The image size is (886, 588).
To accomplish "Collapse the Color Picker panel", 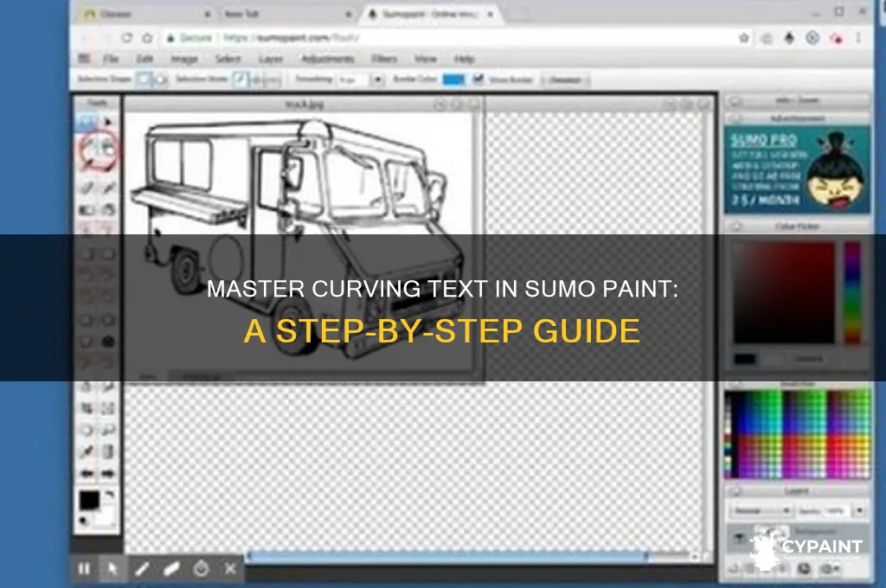I will (736, 227).
